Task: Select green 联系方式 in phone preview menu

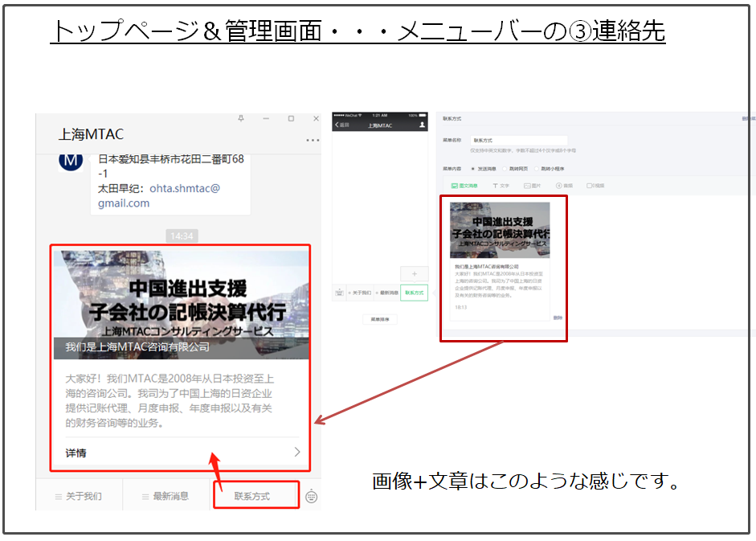Action: point(415,293)
